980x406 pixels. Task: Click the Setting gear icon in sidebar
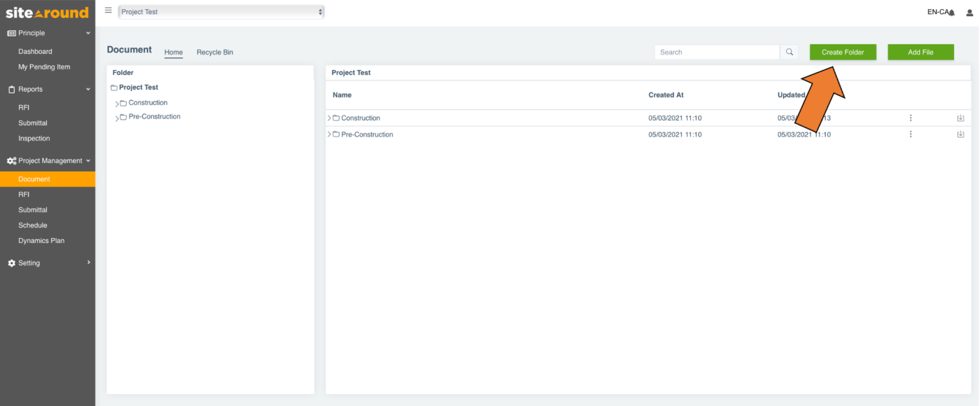click(x=10, y=262)
